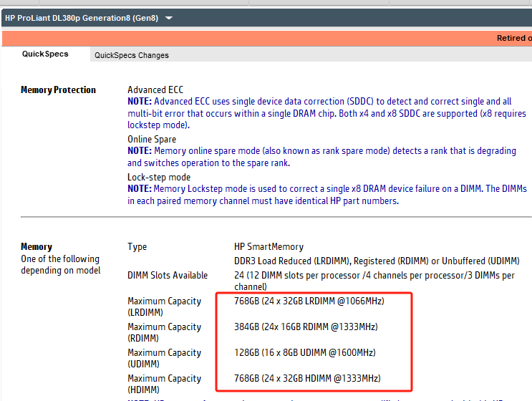
Task: Click 'One of the following depending on model'
Action: [x=60, y=265]
